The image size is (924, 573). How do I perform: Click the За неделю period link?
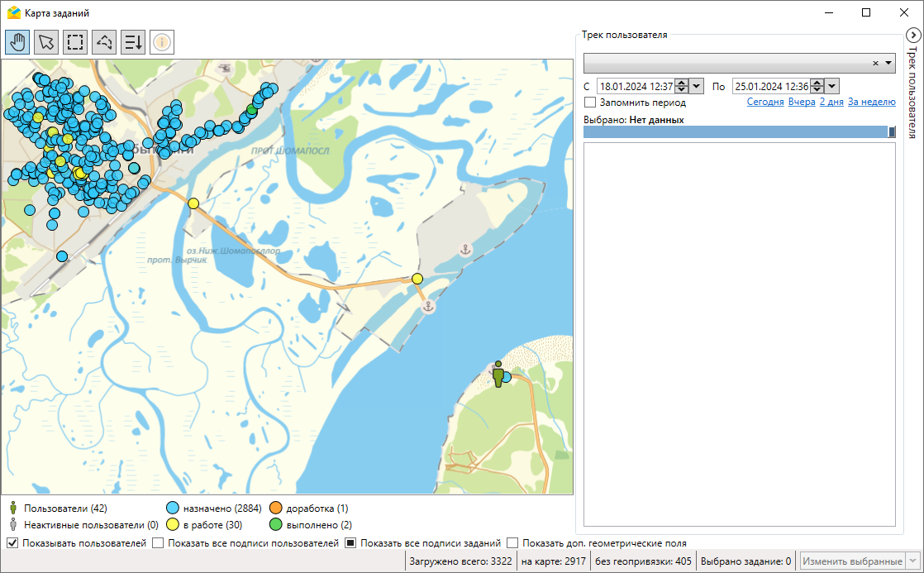pyautogui.click(x=871, y=102)
